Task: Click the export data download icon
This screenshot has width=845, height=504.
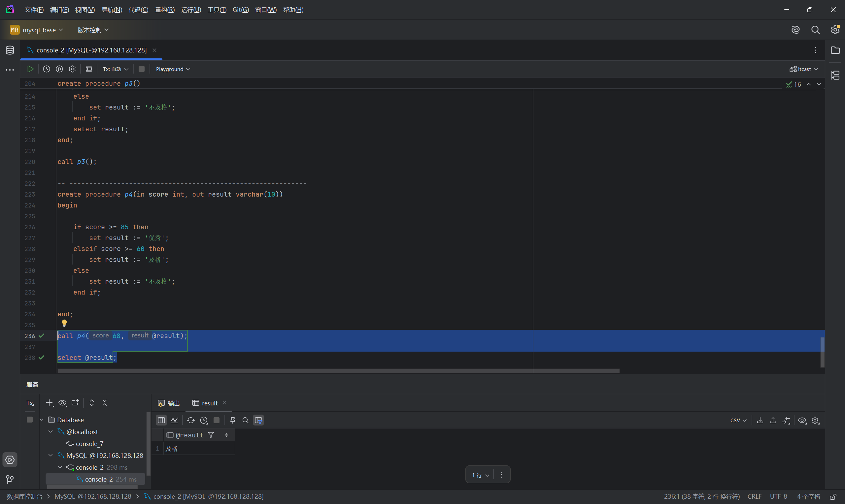Action: (760, 421)
